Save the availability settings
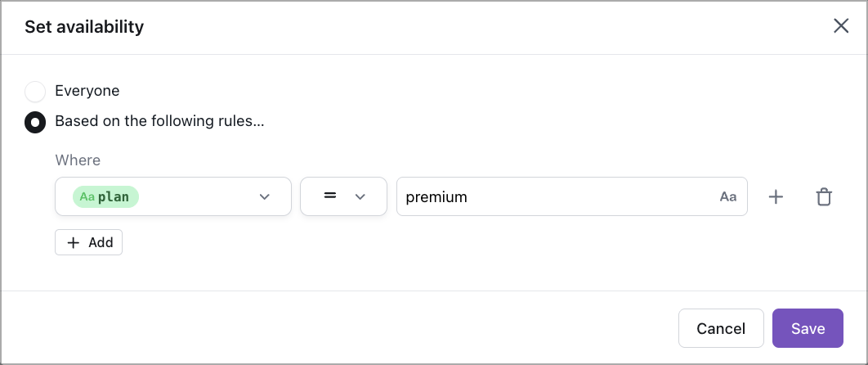 807,328
